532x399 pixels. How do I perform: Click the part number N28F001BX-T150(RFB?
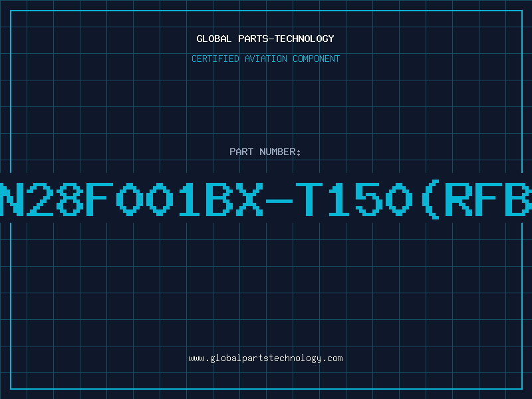266,199
